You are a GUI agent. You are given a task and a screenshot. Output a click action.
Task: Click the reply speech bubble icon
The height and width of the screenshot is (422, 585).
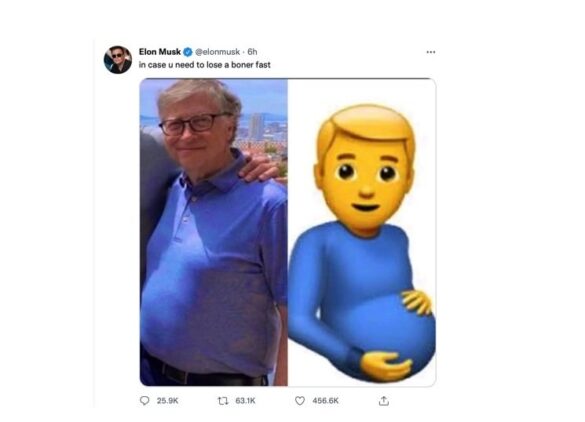(x=144, y=401)
